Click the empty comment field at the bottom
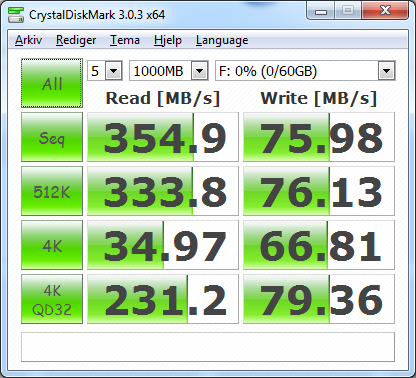The width and height of the screenshot is (416, 378). click(x=208, y=347)
